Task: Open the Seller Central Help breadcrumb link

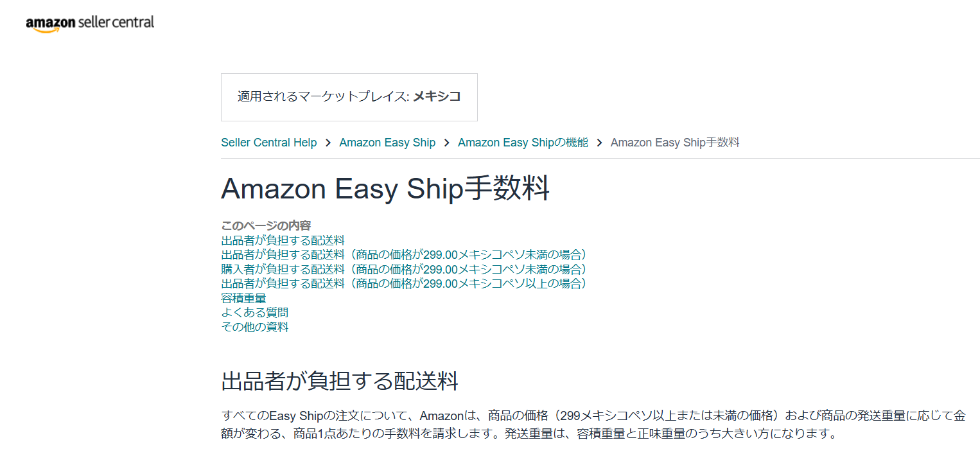Action: [268, 142]
